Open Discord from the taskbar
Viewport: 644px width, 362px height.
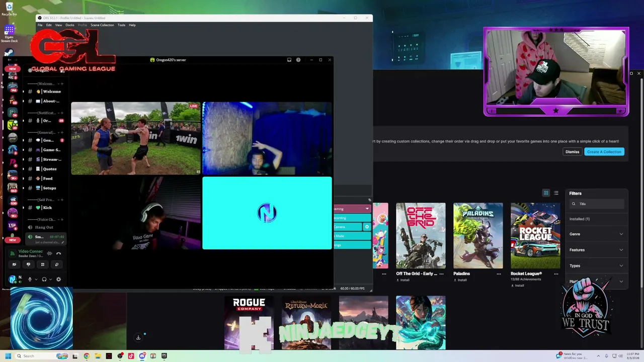142,356
